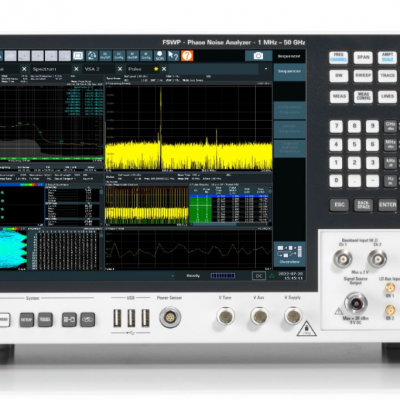Select the highlighted Sequencer softkey
400x400 pixels.
click(289, 72)
